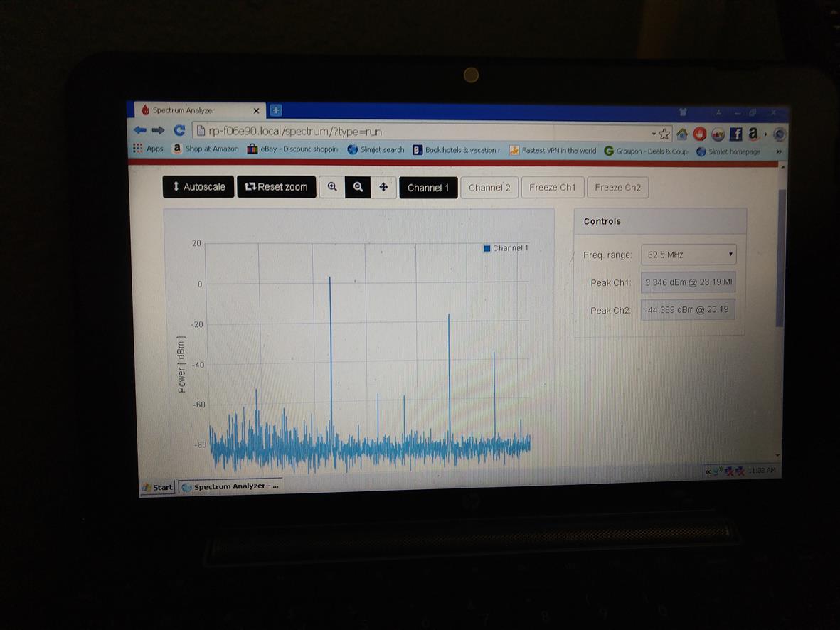Open Slimjet search bookmark
The height and width of the screenshot is (630, 840).
(376, 149)
